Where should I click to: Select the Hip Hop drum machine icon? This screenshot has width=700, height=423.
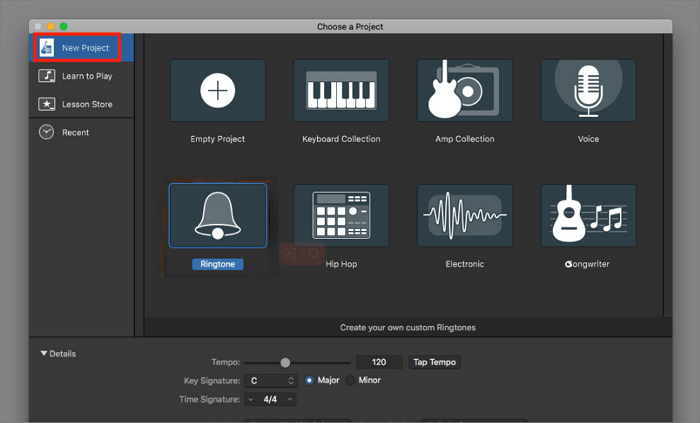(x=341, y=216)
